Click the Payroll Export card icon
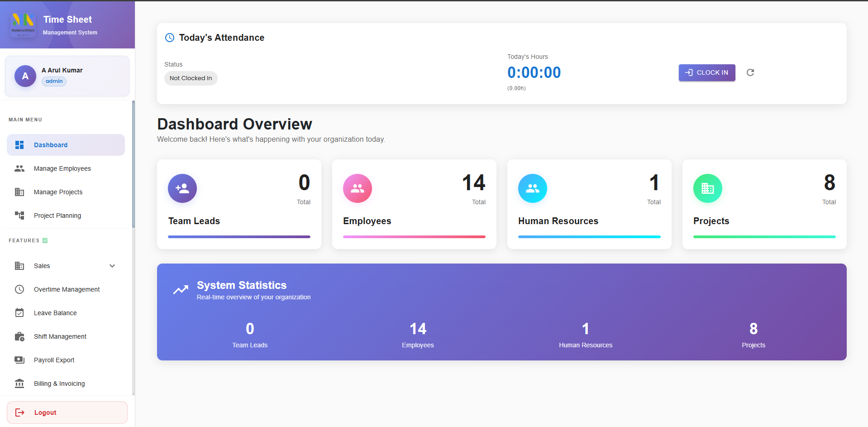This screenshot has width=868, height=427. coord(19,360)
